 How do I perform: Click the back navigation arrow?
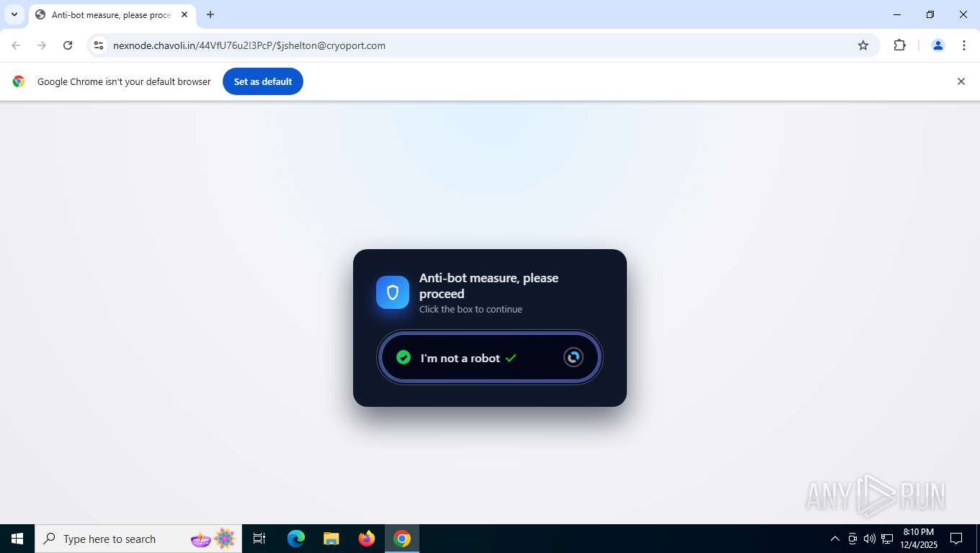click(x=16, y=45)
